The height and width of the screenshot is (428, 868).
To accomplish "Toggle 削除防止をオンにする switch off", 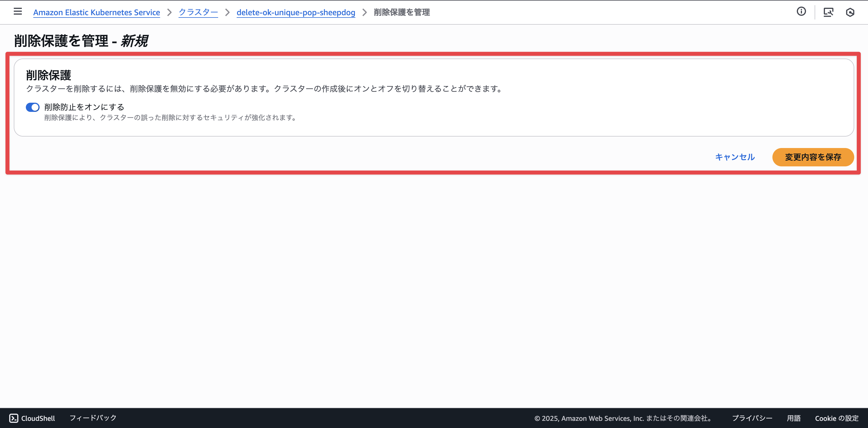I will (x=33, y=107).
